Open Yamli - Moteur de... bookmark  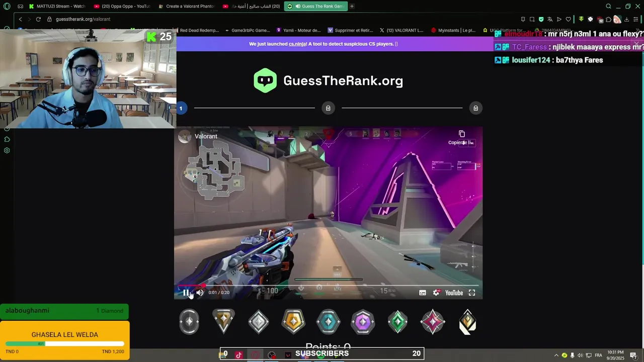pos(298,30)
